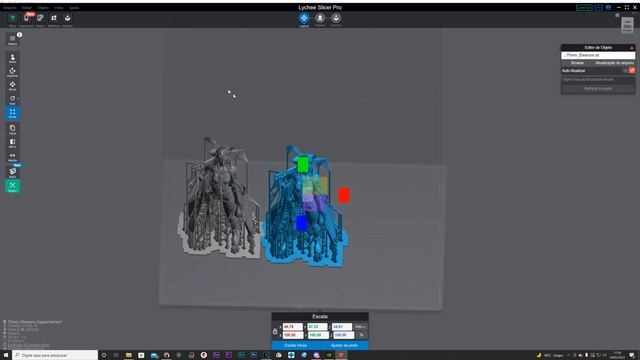The width and height of the screenshot is (640, 360).
Task: Click the X scale percent field
Action: point(293,335)
